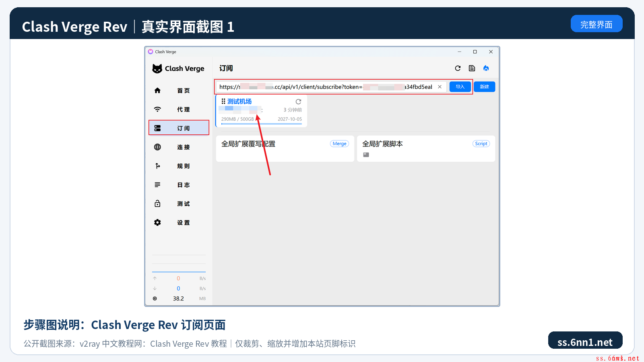Viewport: 644px width, 362px height.
Task: Open the 全局扩展覆写配置 card
Action: pos(285,149)
